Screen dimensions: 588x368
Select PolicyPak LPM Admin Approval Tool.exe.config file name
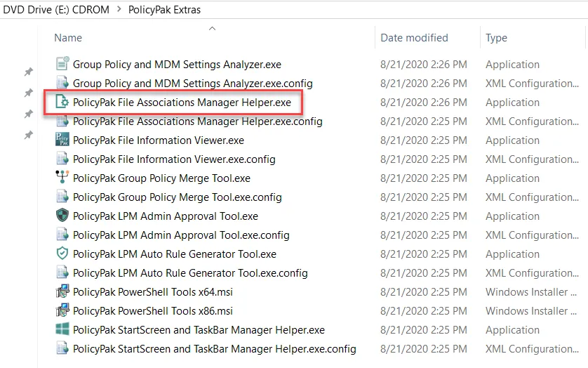(181, 235)
